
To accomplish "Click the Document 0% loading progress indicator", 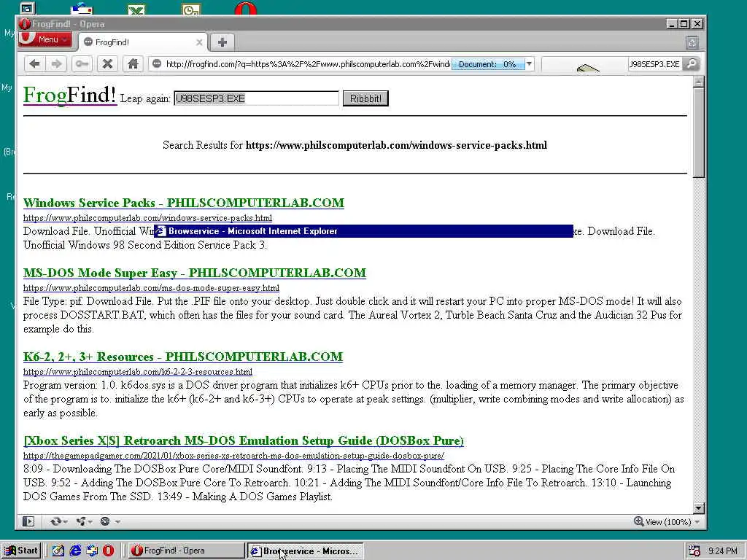I will pyautogui.click(x=487, y=64).
